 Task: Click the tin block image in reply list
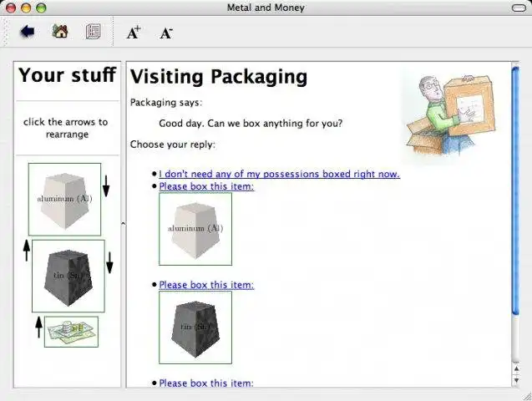(195, 327)
